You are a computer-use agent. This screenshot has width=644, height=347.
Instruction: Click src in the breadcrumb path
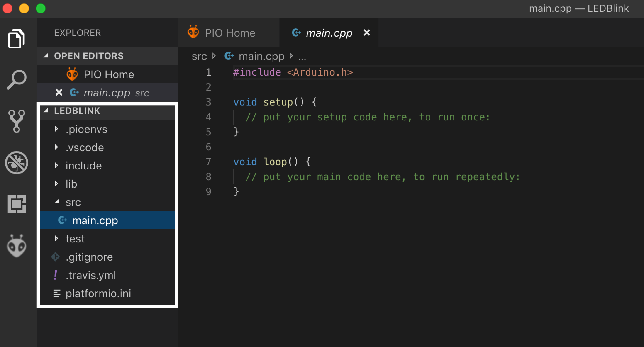click(199, 56)
